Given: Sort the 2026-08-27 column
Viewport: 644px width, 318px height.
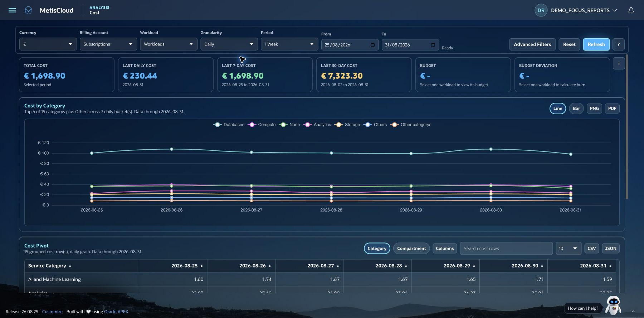Looking at the screenshot, I should [338, 266].
